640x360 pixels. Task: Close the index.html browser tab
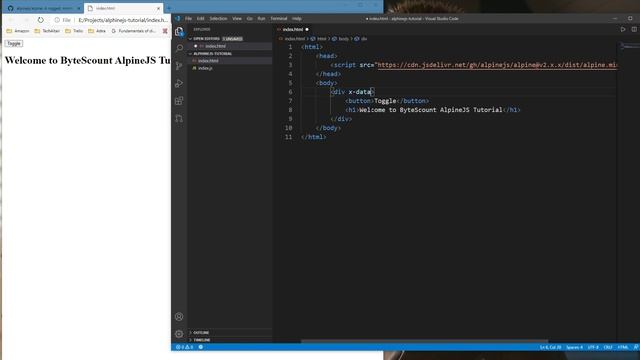click(x=158, y=8)
